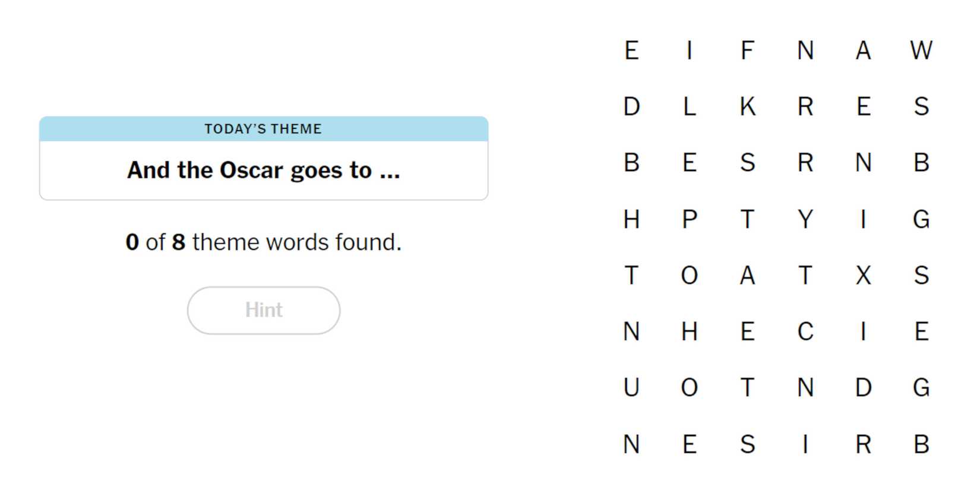The image size is (980, 490).
Task: Click the Today's Theme card header
Action: pos(264,129)
